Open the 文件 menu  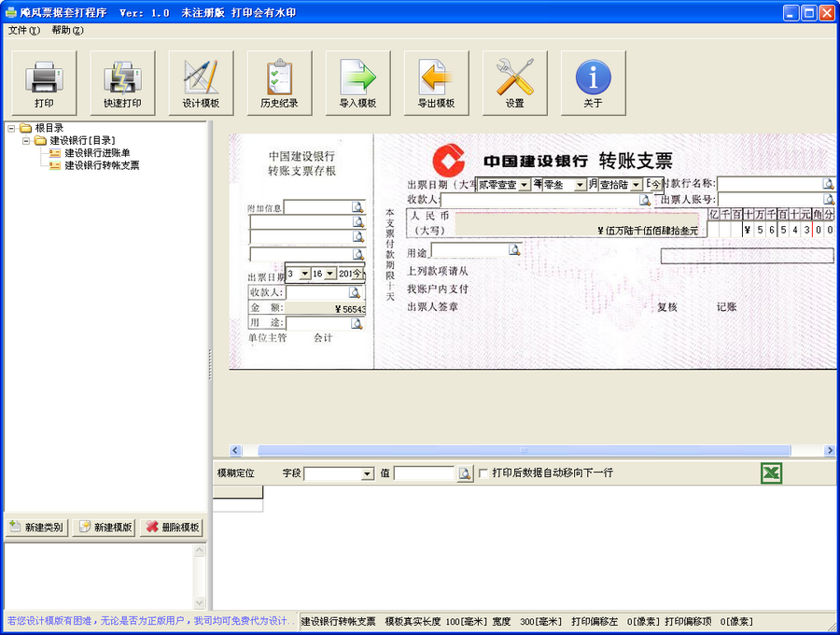23,30
